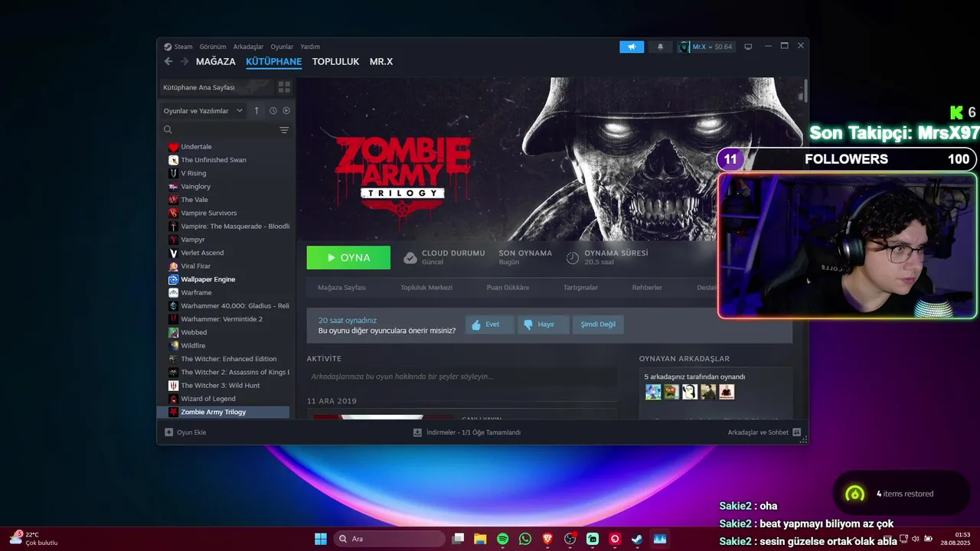Click the cloud status icon
This screenshot has width=980, height=551.
tap(410, 258)
